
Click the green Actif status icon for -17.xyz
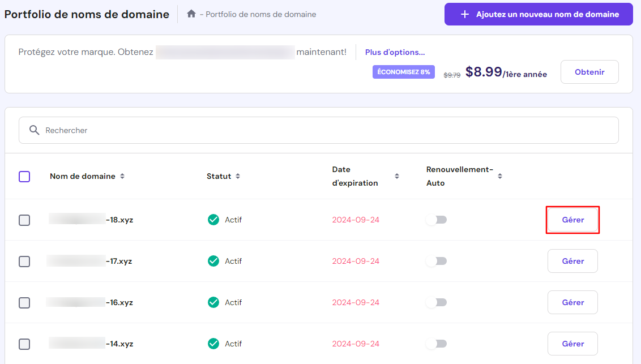[213, 261]
